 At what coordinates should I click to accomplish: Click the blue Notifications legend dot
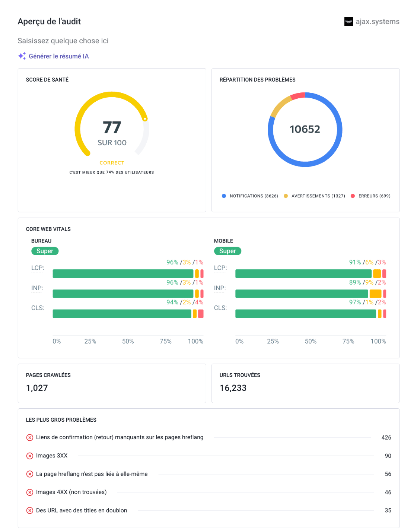pyautogui.click(x=224, y=196)
